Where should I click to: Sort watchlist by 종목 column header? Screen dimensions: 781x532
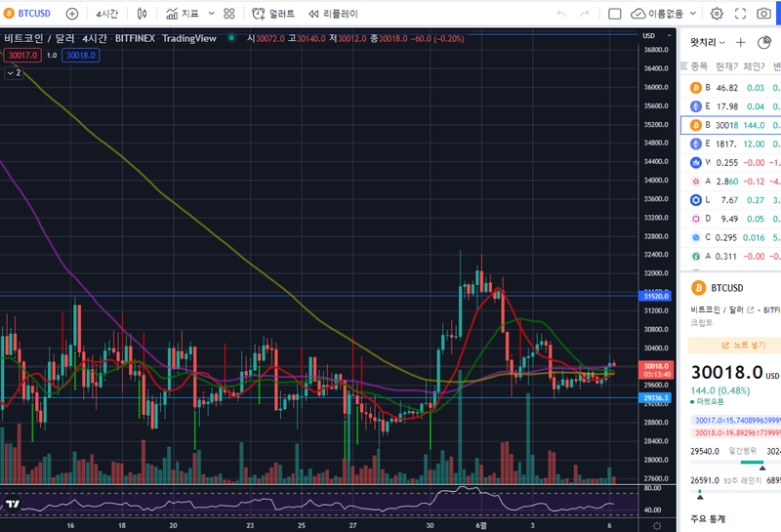pyautogui.click(x=699, y=65)
